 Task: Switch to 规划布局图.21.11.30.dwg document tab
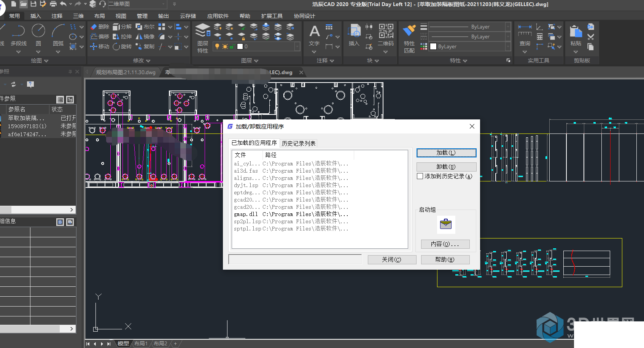(126, 72)
